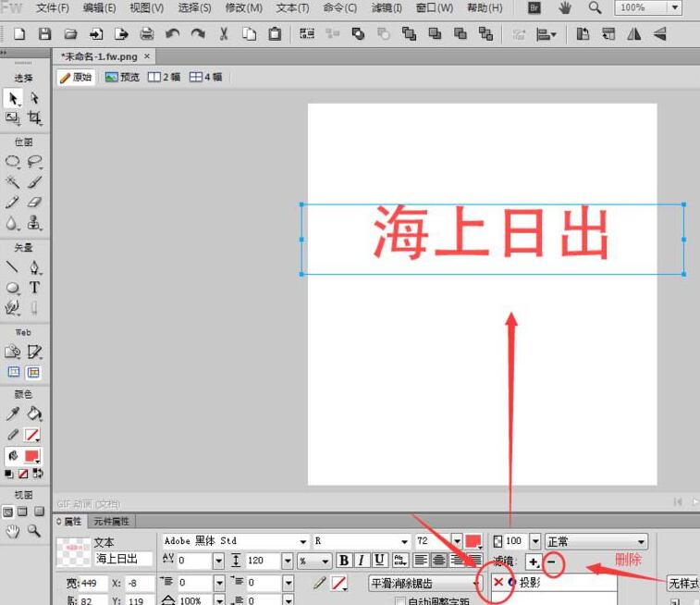Image resolution: width=700 pixels, height=605 pixels.
Task: Select the Zoom tool in toolbox
Action: tap(34, 531)
